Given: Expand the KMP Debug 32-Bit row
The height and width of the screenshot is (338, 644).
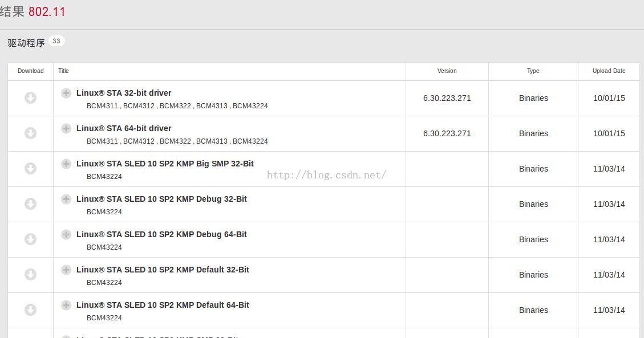Looking at the screenshot, I should click(x=66, y=199).
